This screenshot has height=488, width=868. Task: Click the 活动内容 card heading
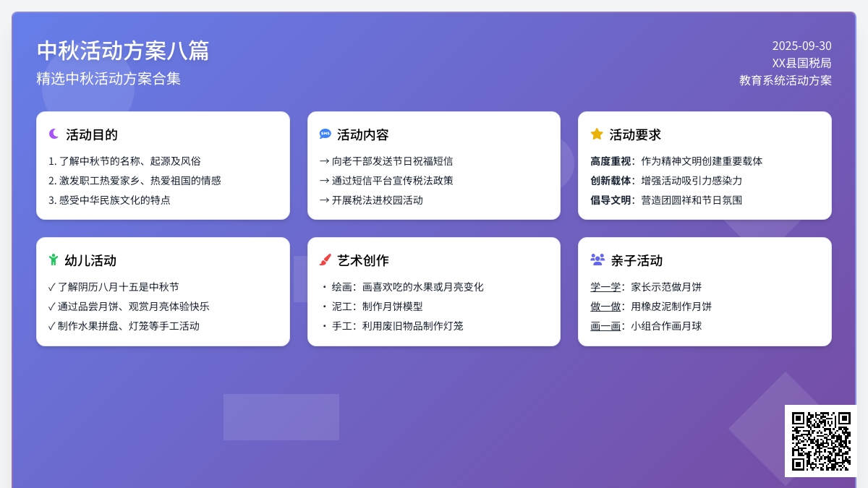click(362, 134)
